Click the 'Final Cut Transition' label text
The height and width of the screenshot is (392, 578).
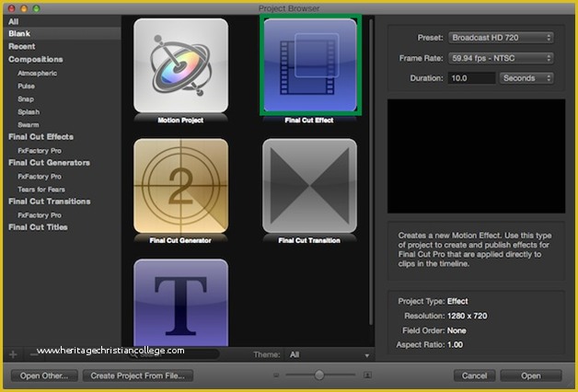tap(309, 240)
